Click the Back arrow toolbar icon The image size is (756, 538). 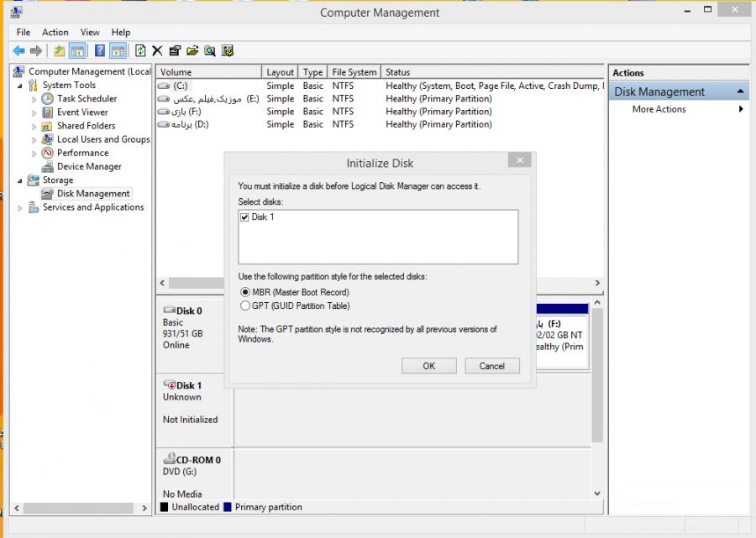coord(18,50)
